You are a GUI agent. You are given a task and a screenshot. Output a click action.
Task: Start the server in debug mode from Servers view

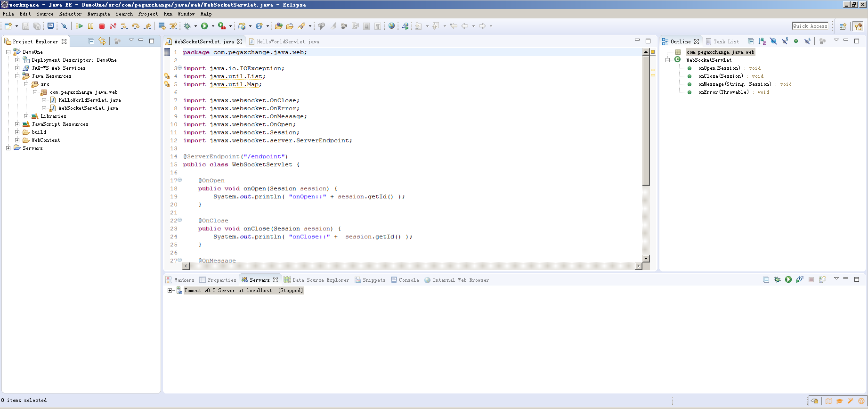pos(777,280)
